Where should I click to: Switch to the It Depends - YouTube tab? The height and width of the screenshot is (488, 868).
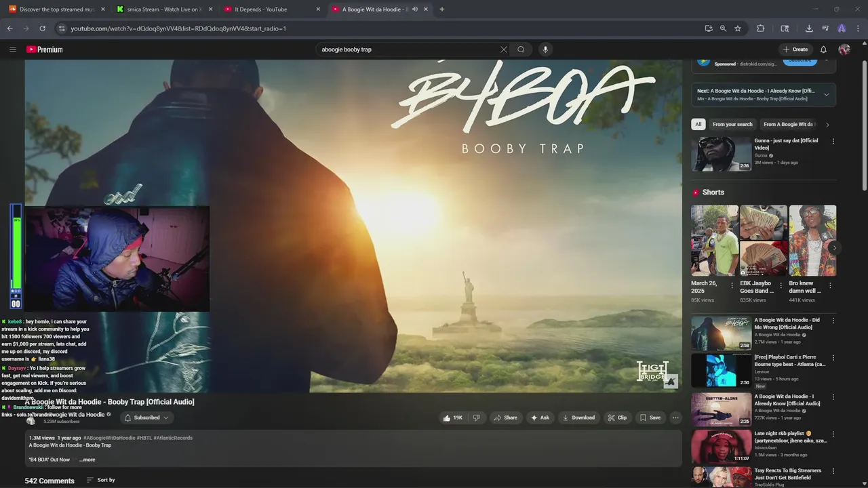(x=271, y=9)
